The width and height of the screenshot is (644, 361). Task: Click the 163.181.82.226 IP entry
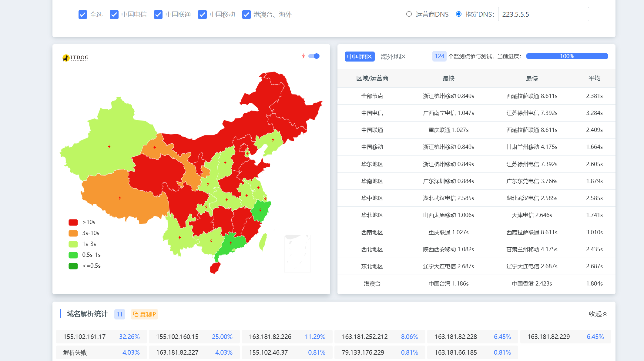point(270,337)
